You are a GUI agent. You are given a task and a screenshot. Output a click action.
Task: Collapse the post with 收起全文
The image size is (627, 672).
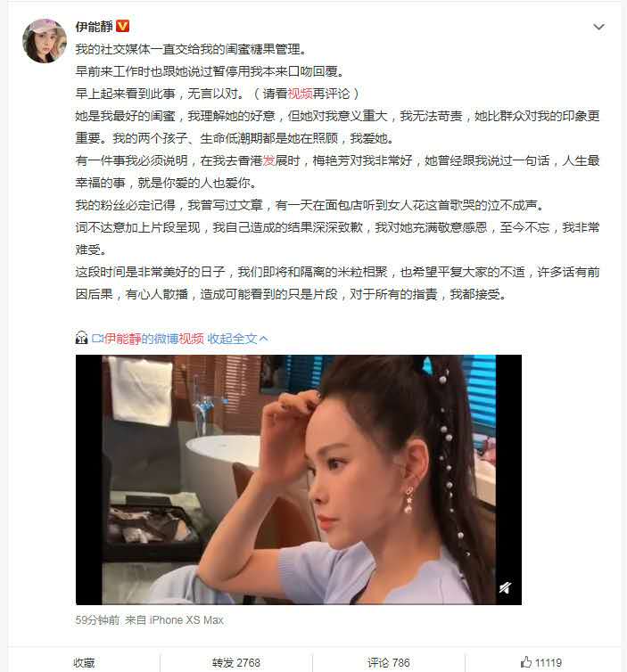[232, 339]
